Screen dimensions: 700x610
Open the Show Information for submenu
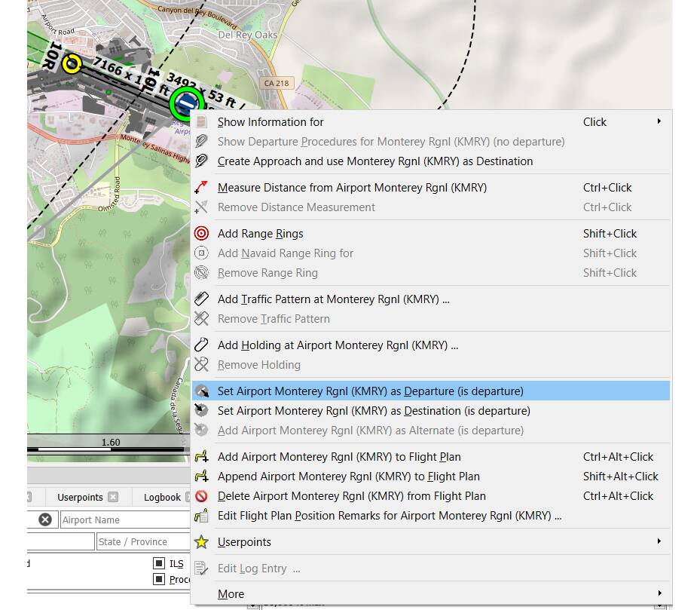click(430, 122)
